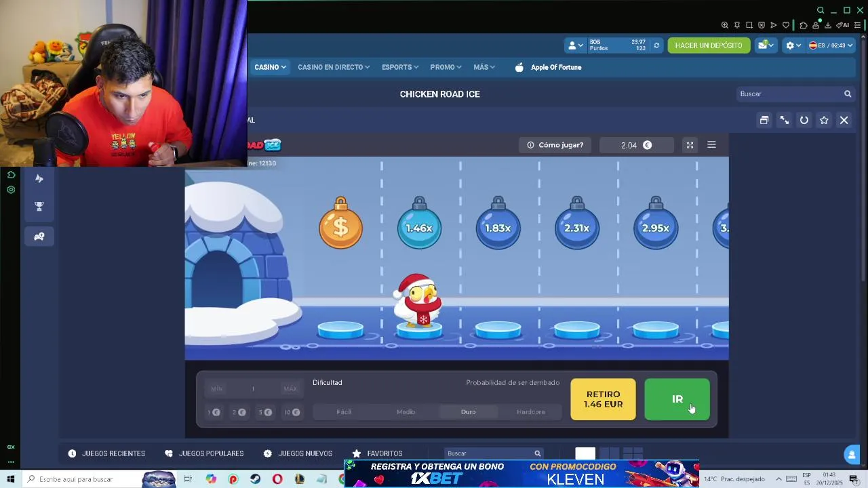Click the green IR button
868x488 pixels.
tap(677, 399)
